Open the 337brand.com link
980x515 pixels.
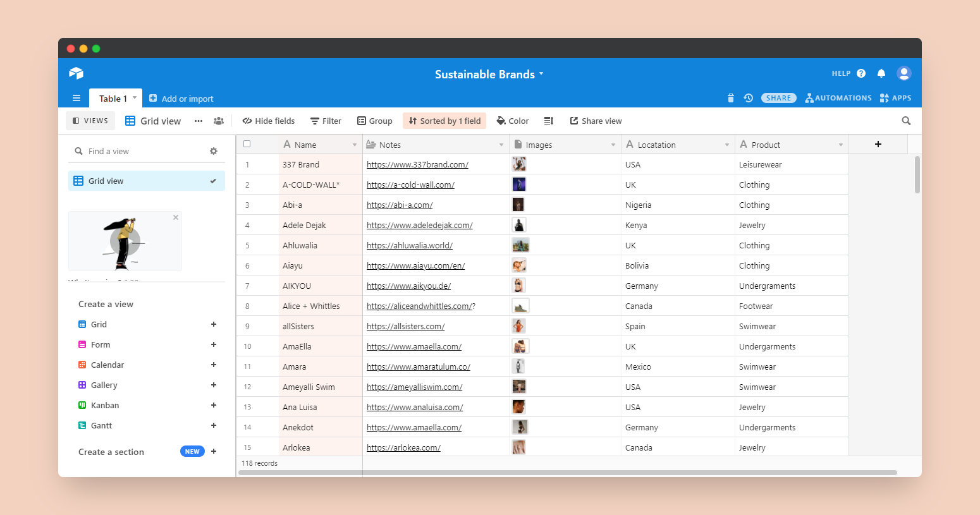[417, 164]
